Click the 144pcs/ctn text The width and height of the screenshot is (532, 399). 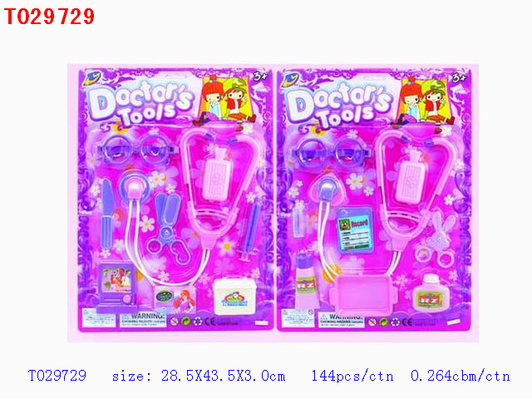tap(352, 376)
